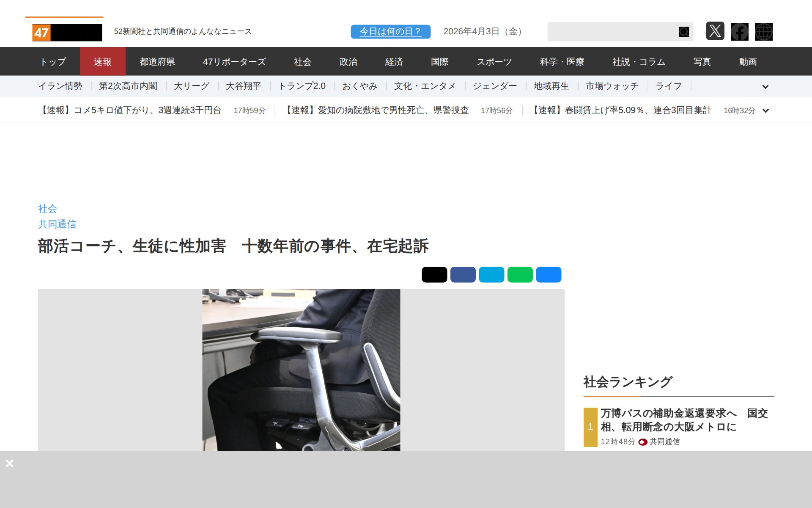Image resolution: width=812 pixels, height=508 pixels.
Task: Share article with the black X button
Action: (x=434, y=274)
